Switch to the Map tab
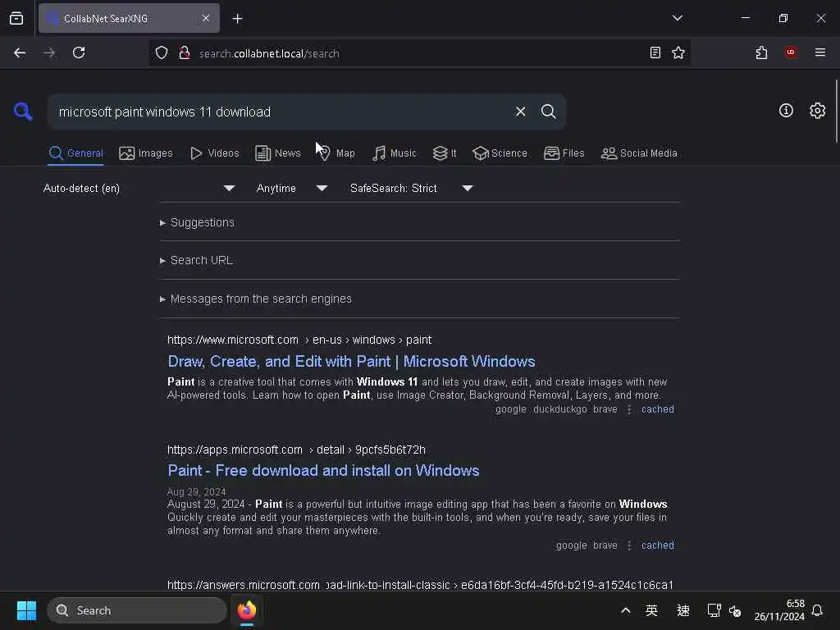This screenshot has width=840, height=630. click(x=336, y=153)
